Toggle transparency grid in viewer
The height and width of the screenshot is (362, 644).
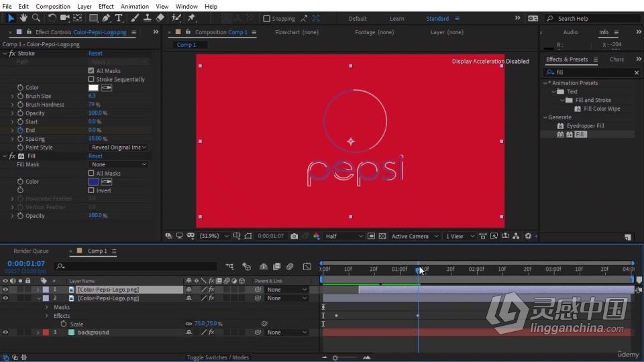click(x=382, y=236)
